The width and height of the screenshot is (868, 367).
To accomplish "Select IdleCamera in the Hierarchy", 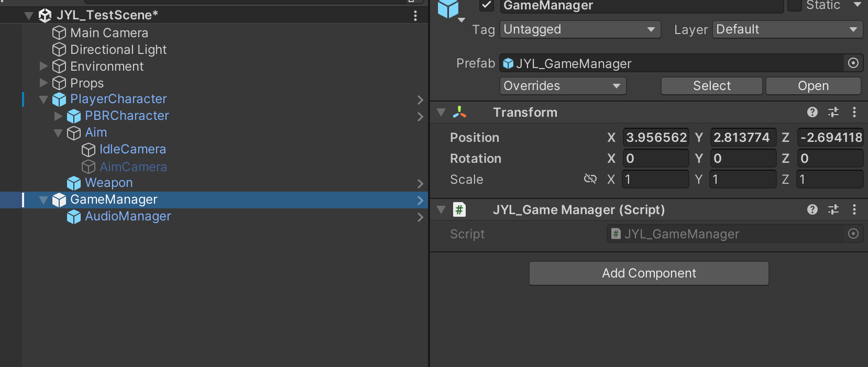I will pyautogui.click(x=133, y=149).
